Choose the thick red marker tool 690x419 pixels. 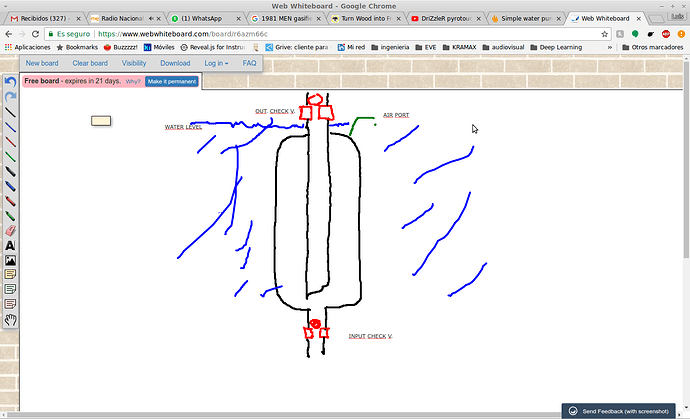pos(11,201)
